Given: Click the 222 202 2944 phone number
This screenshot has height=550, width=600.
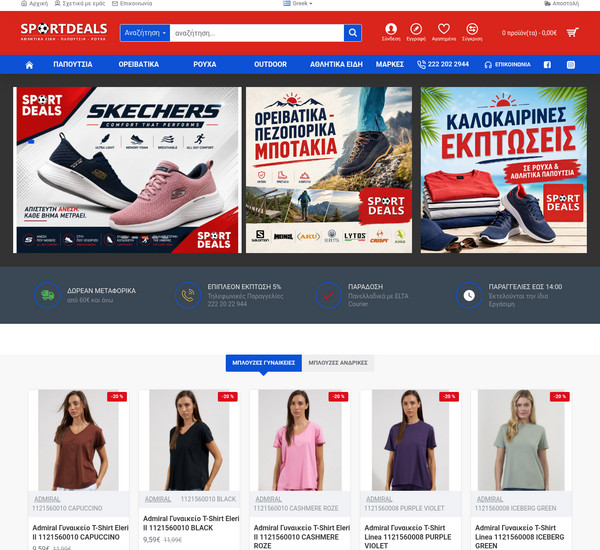Looking at the screenshot, I should (x=448, y=64).
